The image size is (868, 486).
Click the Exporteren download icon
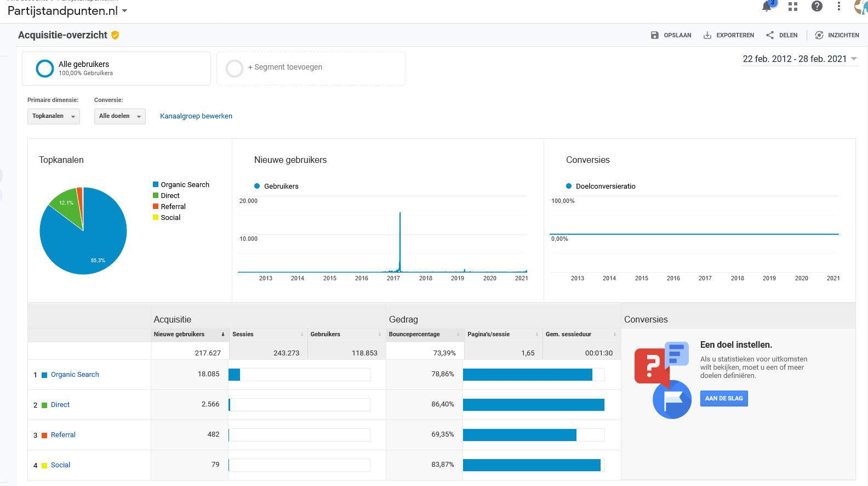click(x=707, y=35)
